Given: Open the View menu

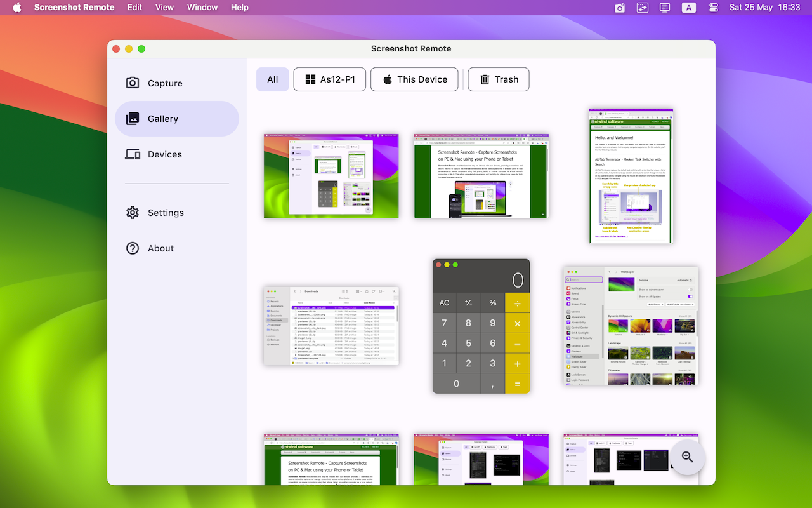Looking at the screenshot, I should click(x=164, y=7).
